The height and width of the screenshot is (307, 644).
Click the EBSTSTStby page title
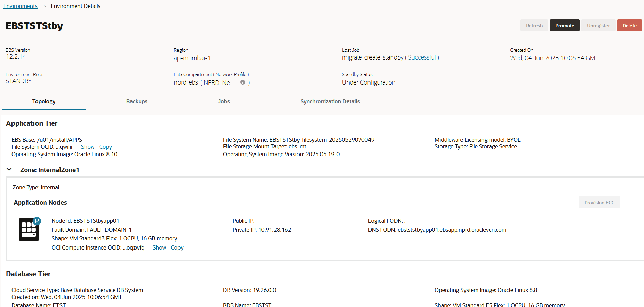[x=34, y=26]
